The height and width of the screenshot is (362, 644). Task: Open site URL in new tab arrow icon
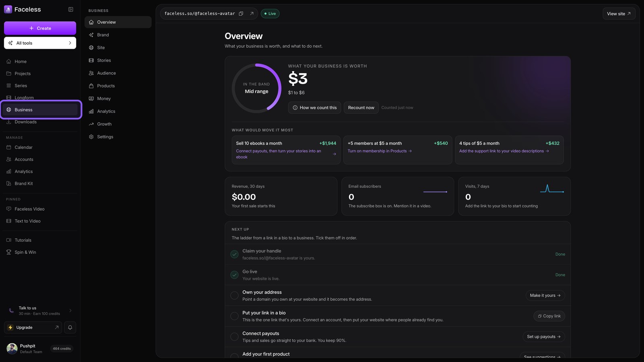[x=252, y=14]
